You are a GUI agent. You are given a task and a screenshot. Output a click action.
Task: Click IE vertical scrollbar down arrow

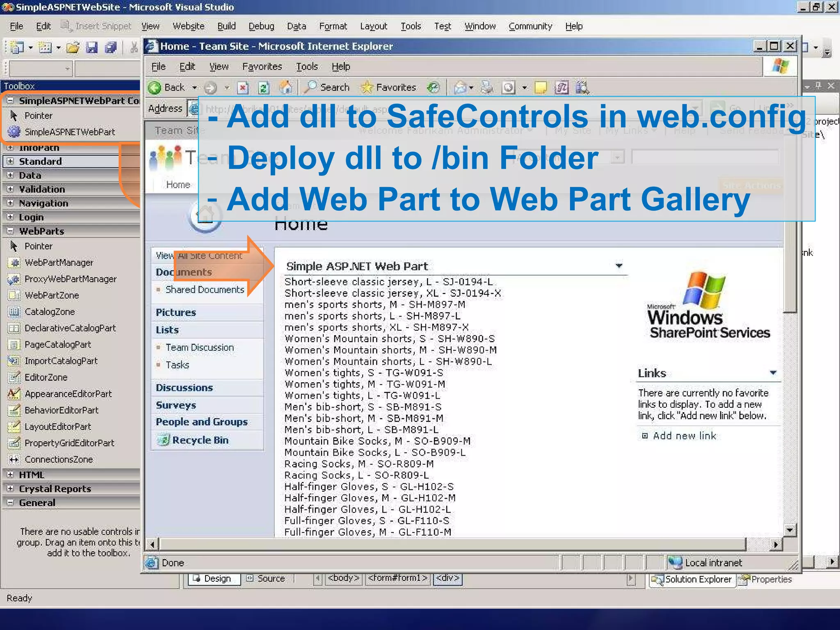[790, 530]
